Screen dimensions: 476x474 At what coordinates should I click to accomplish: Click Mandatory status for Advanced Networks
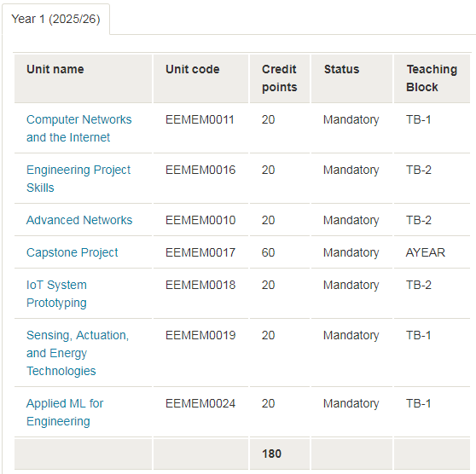[351, 220]
